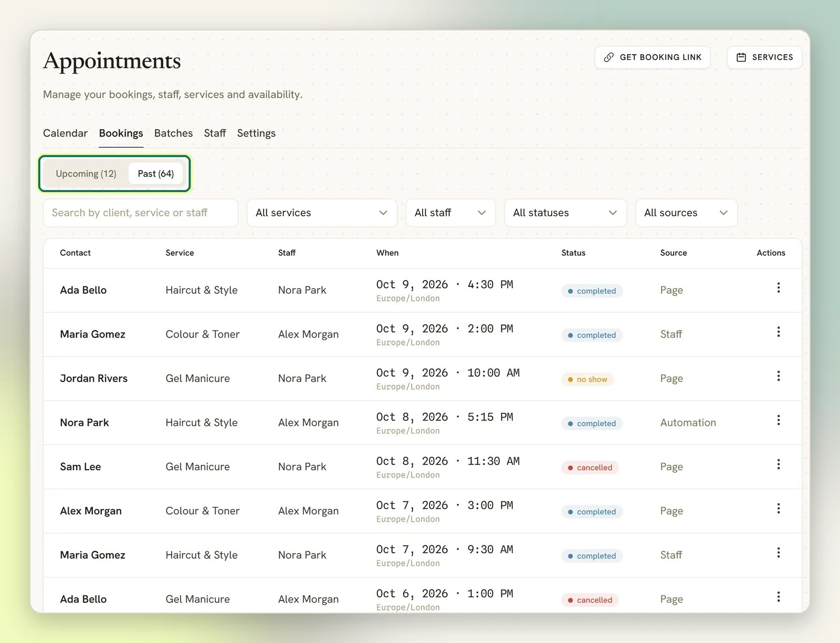
Task: Expand the All statuses filter
Action: tap(565, 213)
